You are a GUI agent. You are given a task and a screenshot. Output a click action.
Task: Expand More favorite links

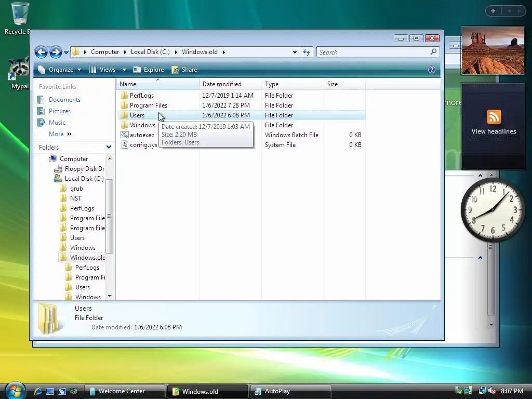(60, 134)
